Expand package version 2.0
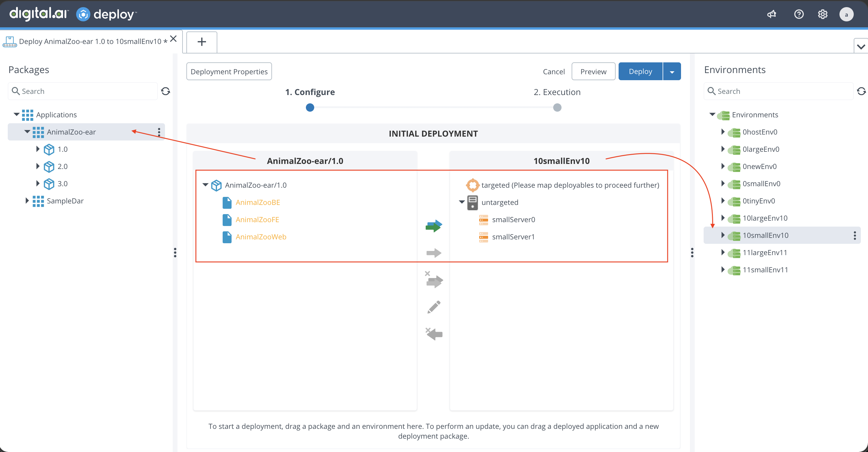 [x=38, y=166]
